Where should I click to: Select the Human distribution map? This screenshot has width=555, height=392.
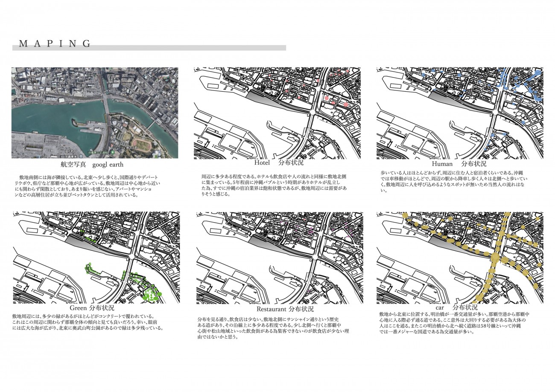tap(460, 113)
